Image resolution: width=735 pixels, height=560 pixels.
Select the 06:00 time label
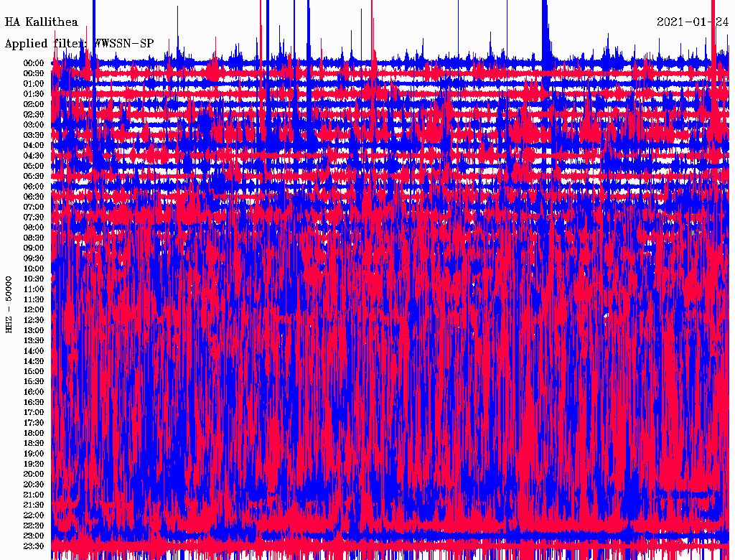pyautogui.click(x=34, y=186)
